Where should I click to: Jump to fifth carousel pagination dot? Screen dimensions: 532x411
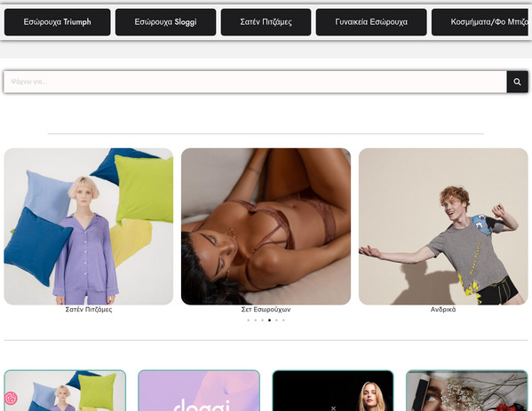click(276, 320)
